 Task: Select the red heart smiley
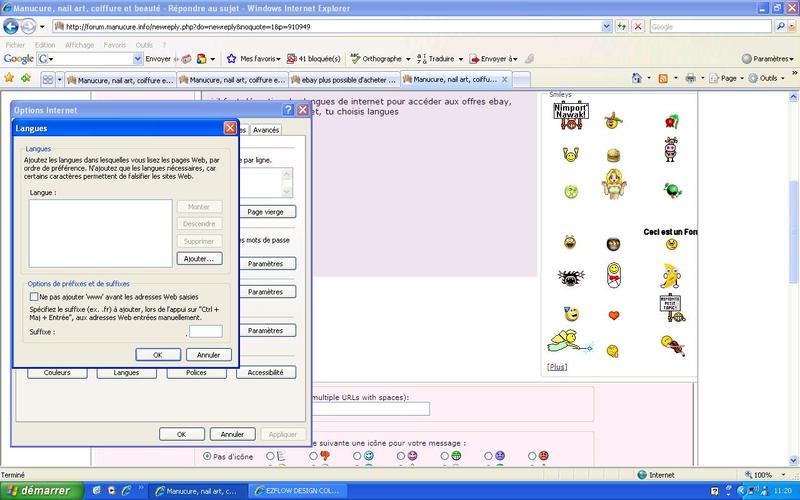point(613,315)
